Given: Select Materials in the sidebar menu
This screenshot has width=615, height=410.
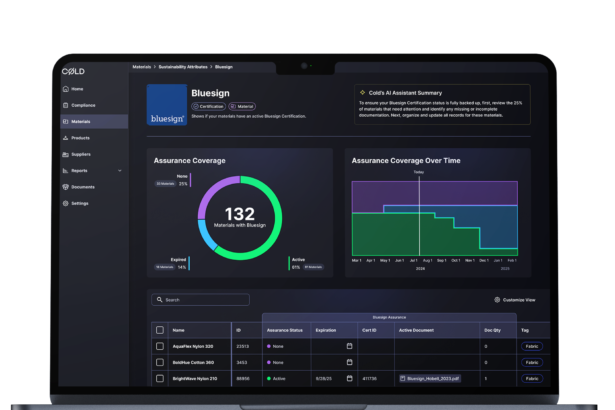Looking at the screenshot, I should pyautogui.click(x=80, y=121).
